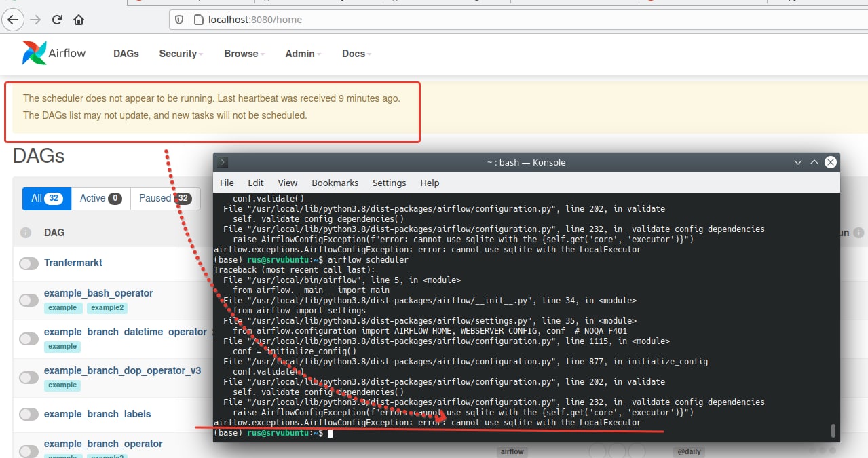Toggle the example_branch_operator DAG switch
868x458 pixels.
pyautogui.click(x=29, y=451)
